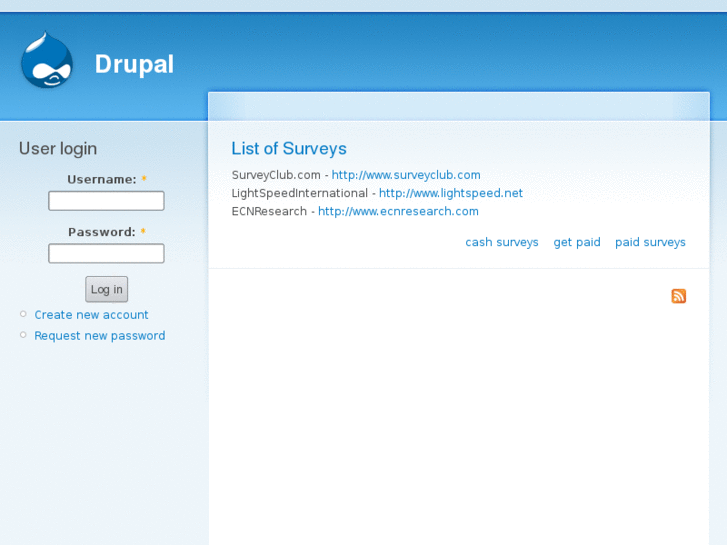Select the paid surveys tag
Viewport: 727px width, 545px height.
pyautogui.click(x=650, y=242)
